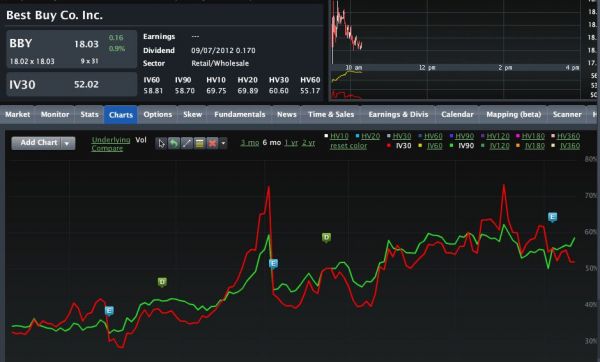Screen dimensions: 600x362
Task: Toggle the HV360 series on
Action: [x=568, y=136]
